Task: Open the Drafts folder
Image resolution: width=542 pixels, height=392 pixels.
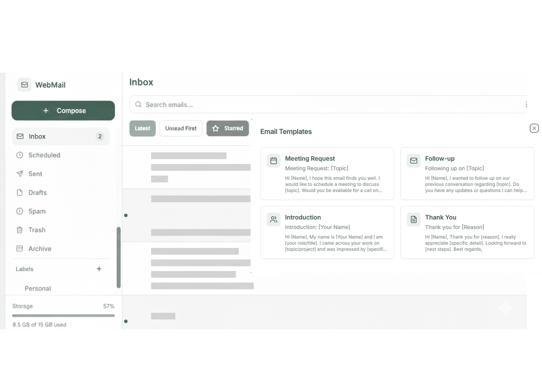Action: 38,192
